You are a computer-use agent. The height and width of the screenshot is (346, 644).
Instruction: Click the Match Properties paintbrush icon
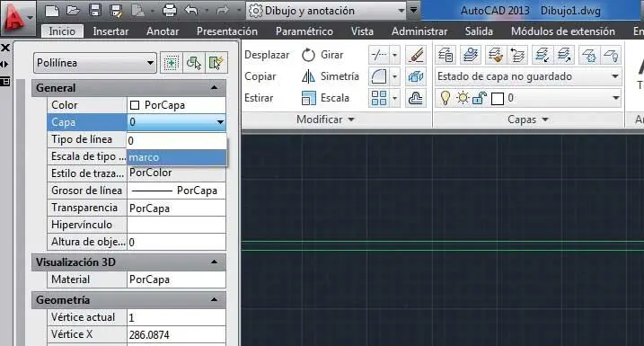(415, 55)
